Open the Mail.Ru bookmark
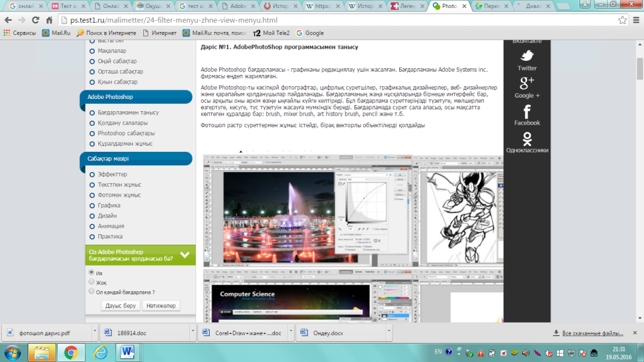 56,33
